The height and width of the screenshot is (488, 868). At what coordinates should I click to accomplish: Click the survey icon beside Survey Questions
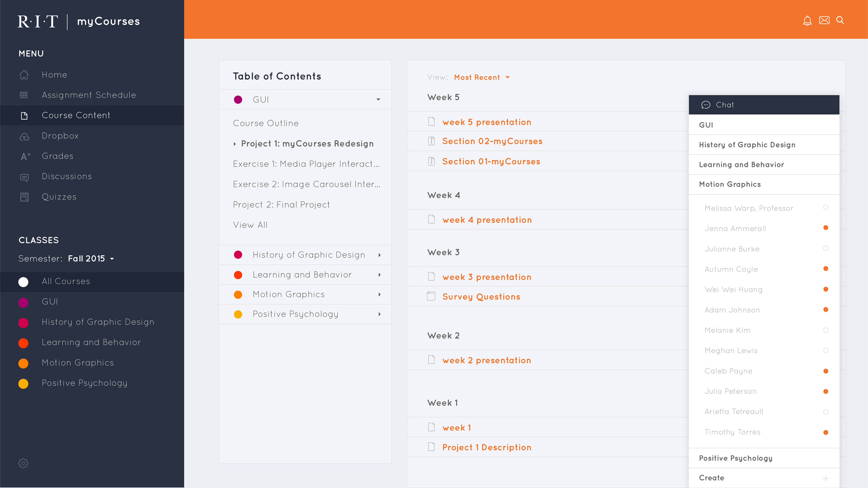click(431, 296)
